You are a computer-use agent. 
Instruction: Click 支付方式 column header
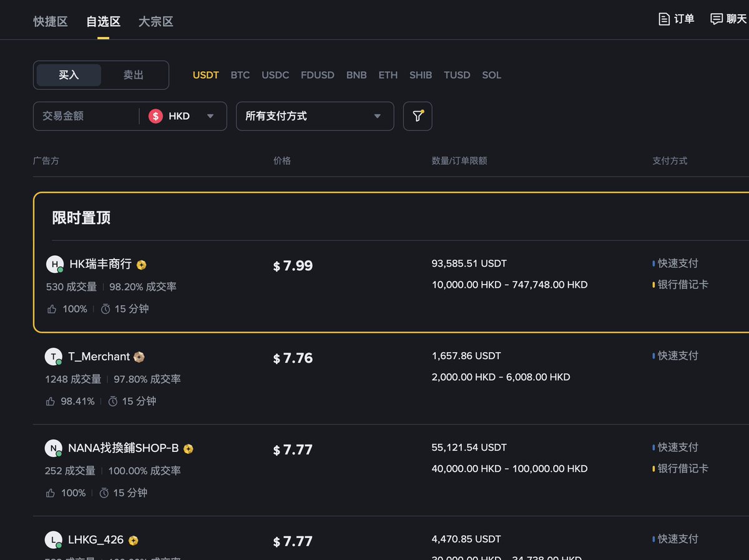click(670, 160)
